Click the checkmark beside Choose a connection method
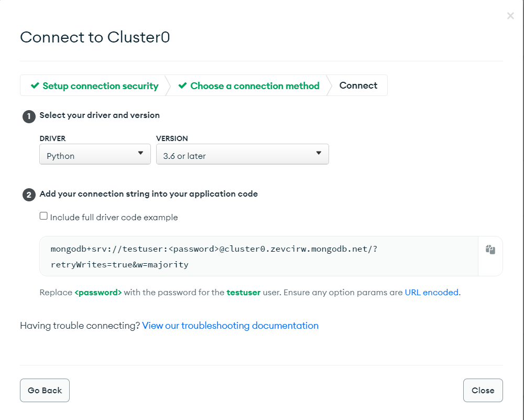This screenshot has width=524, height=420. tap(184, 86)
